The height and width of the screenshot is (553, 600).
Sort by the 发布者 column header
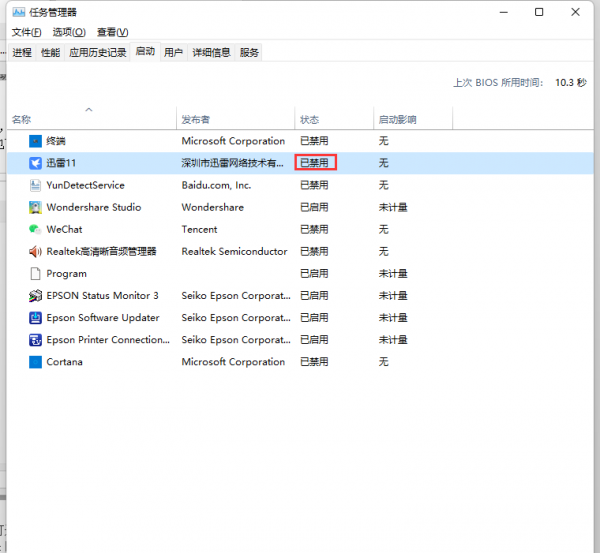coord(196,120)
